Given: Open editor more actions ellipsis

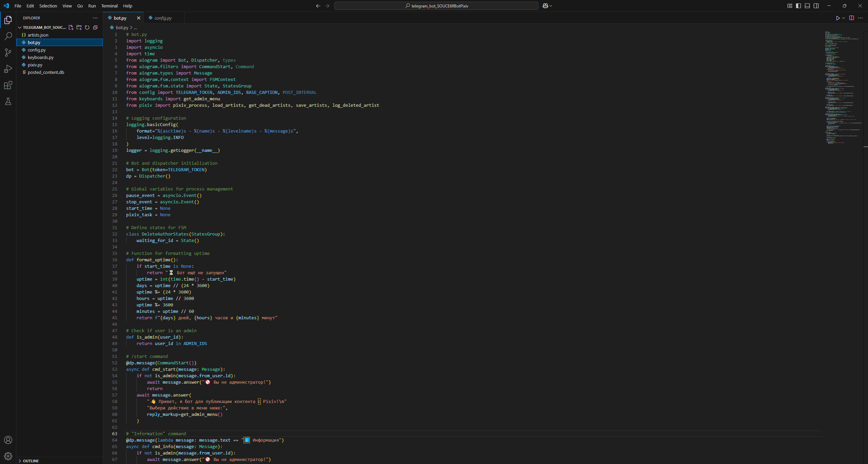Looking at the screenshot, I should (x=860, y=18).
